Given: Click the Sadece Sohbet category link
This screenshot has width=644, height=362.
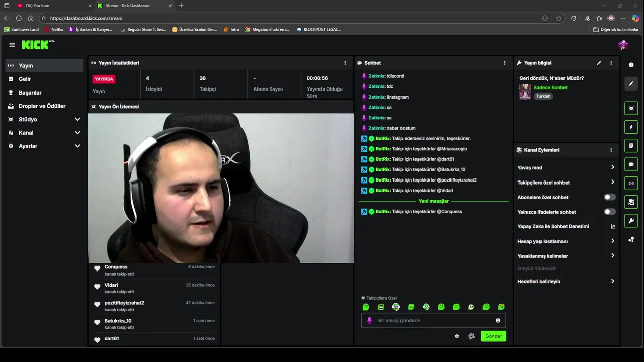Looking at the screenshot, I should point(550,87).
